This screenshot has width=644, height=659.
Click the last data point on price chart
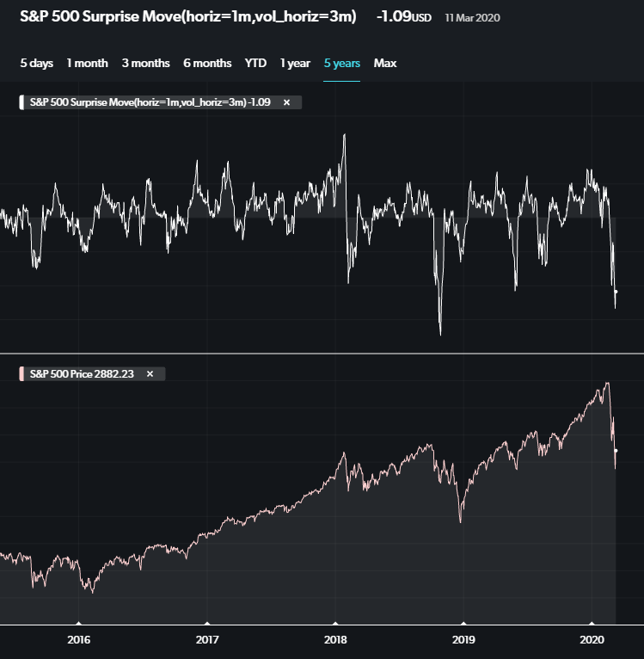616,451
